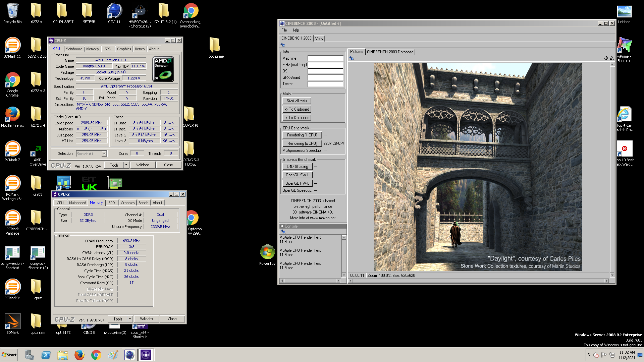Screen dimensions: 644x362
Task: Run Rendering (x CPU) benchmark
Action: coord(302,143)
